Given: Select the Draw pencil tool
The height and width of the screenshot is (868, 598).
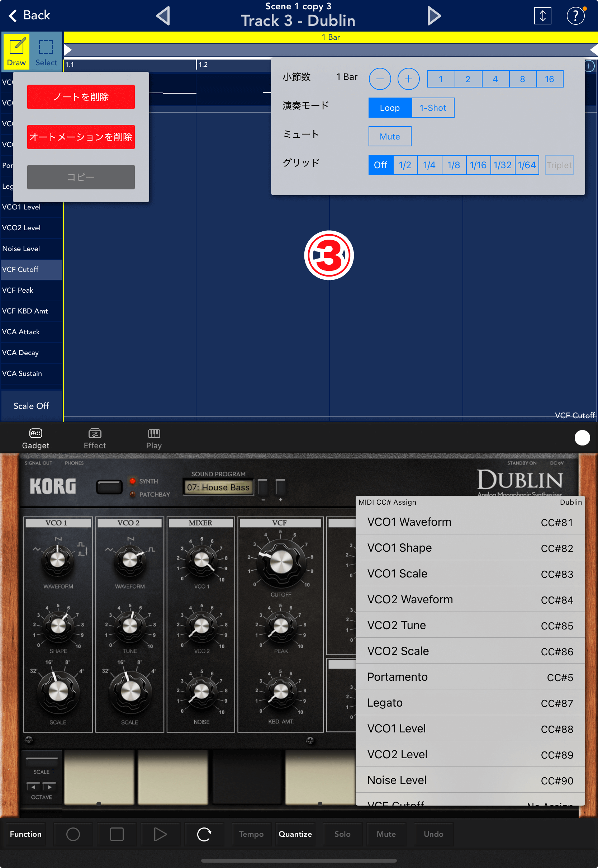Looking at the screenshot, I should click(x=16, y=51).
